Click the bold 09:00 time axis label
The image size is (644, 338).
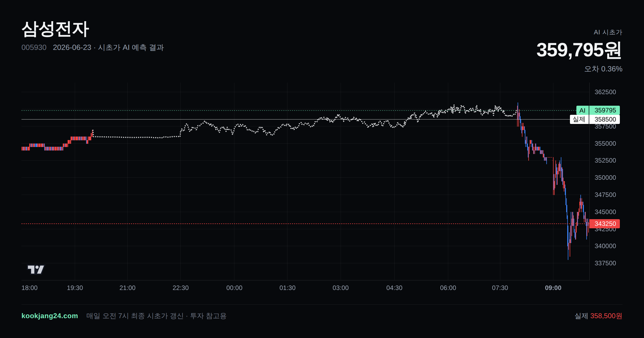pyautogui.click(x=553, y=288)
